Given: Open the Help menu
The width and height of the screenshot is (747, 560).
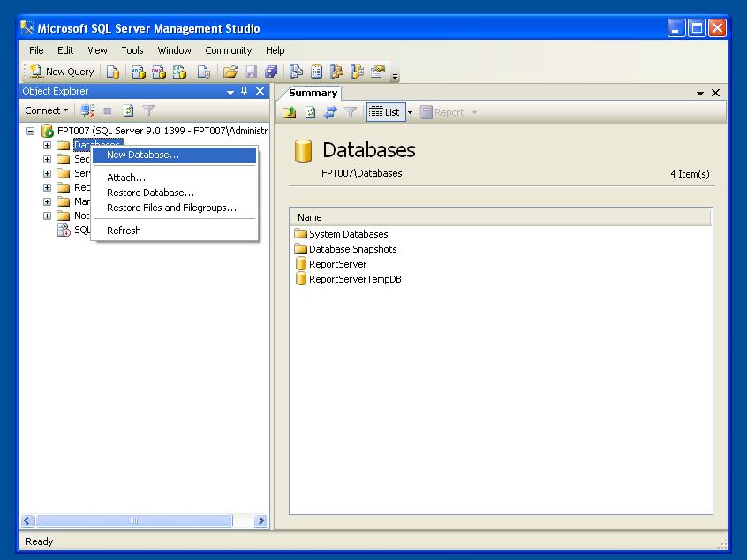Looking at the screenshot, I should tap(275, 50).
